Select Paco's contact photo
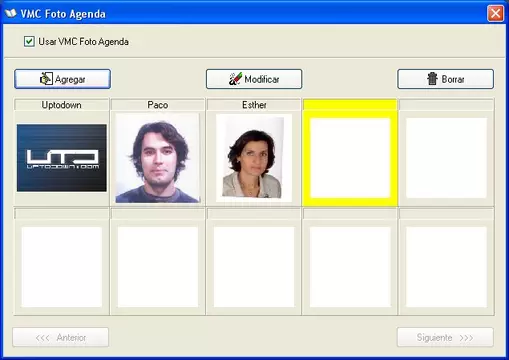Viewport: 509px width, 360px height. pyautogui.click(x=157, y=158)
